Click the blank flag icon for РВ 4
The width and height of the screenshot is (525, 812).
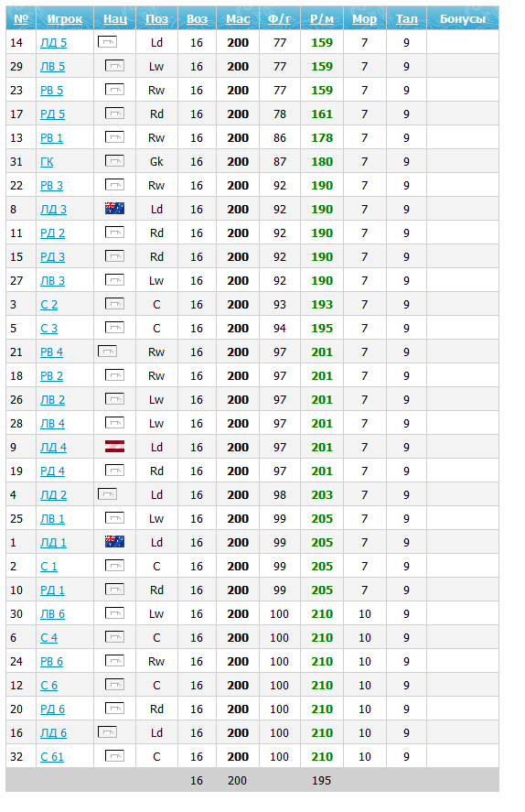107,352
